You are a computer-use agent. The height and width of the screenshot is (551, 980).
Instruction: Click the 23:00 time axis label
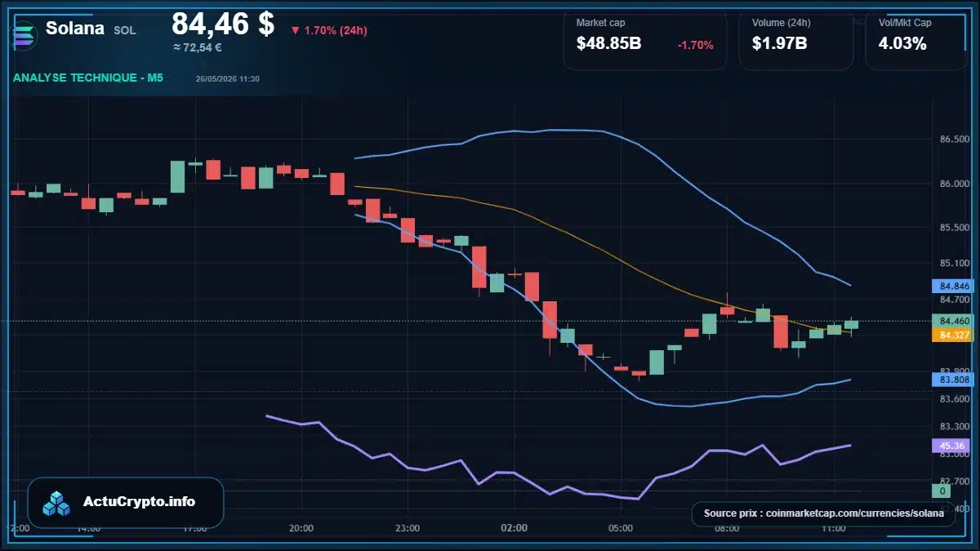tap(408, 528)
